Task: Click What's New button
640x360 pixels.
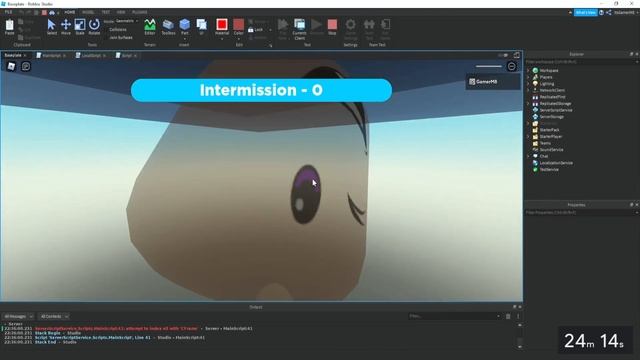Action: pyautogui.click(x=585, y=13)
